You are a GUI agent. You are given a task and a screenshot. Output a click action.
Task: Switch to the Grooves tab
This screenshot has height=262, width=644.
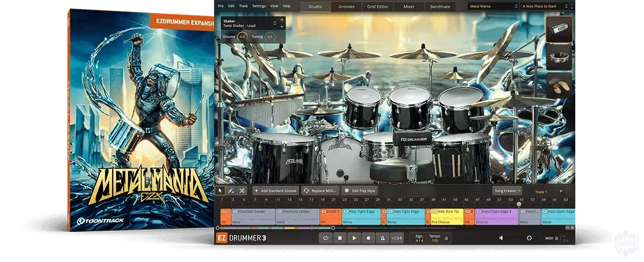[x=346, y=6]
